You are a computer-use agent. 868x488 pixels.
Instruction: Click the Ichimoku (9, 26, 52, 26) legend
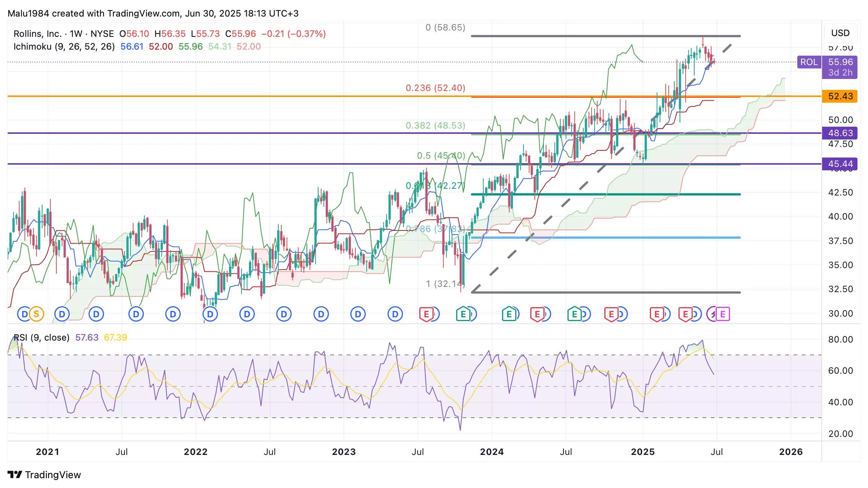pyautogui.click(x=64, y=47)
